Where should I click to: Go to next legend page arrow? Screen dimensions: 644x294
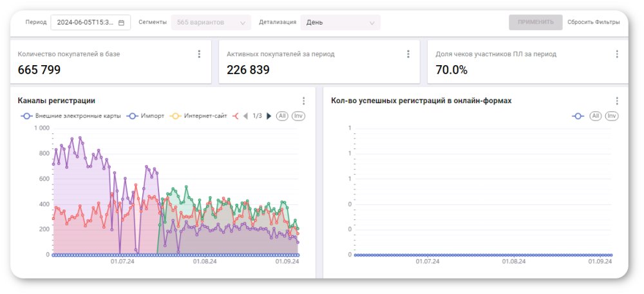[x=269, y=116]
